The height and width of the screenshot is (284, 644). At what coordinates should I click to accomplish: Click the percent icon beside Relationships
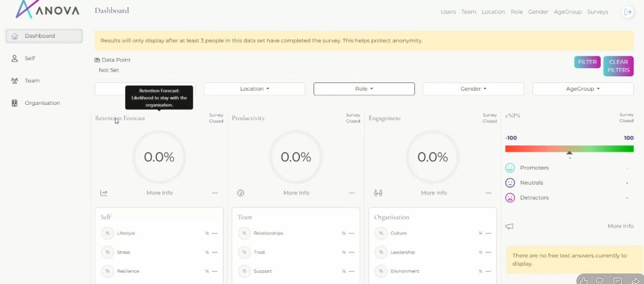pos(244,233)
